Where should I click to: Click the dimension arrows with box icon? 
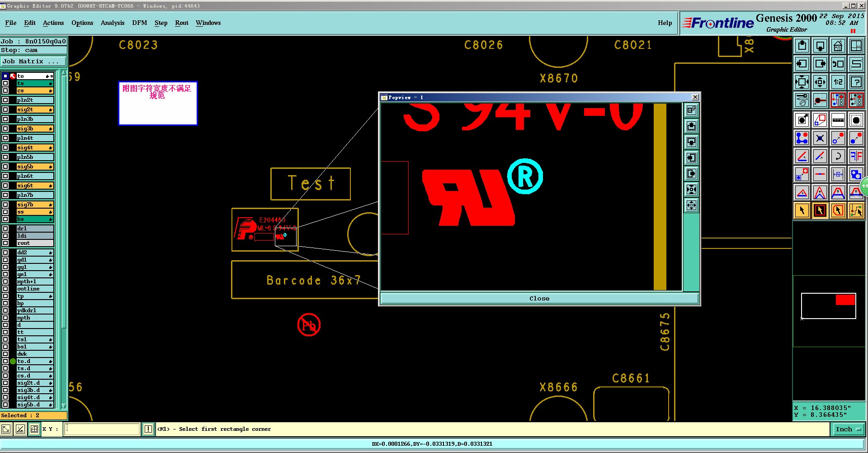(838, 174)
